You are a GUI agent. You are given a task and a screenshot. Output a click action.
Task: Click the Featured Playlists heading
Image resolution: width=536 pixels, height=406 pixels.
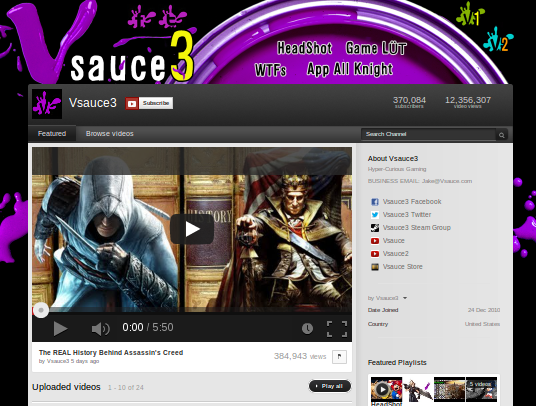(397, 363)
